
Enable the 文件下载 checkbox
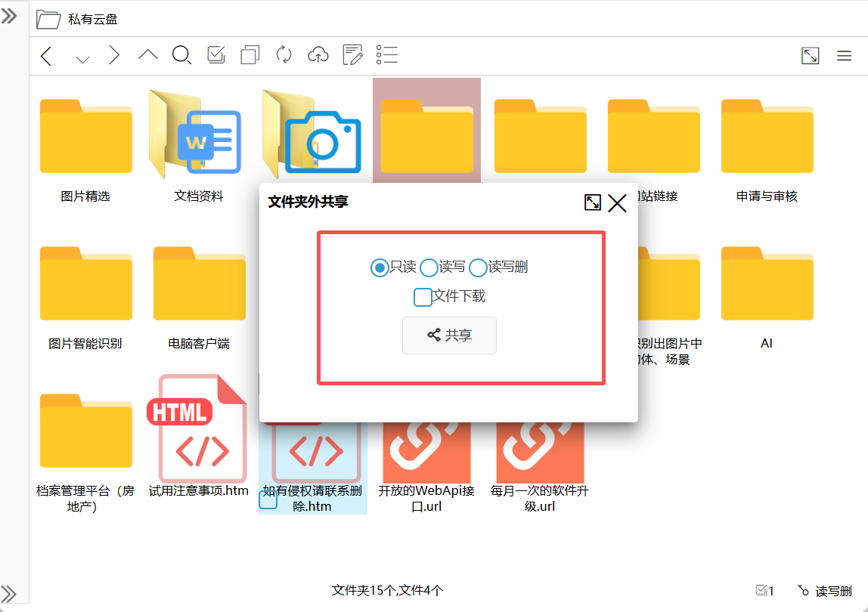coord(423,297)
